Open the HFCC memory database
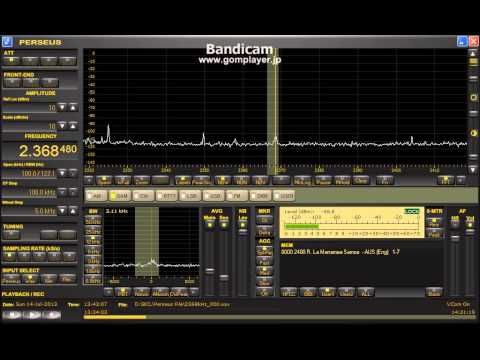Screen dimensions: 480x360 (289, 292)
